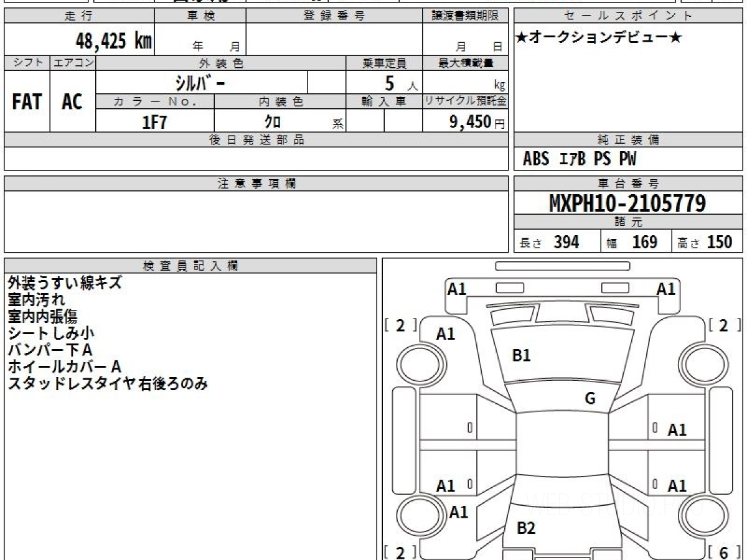The width and height of the screenshot is (747, 560).
Task: Click the エアコン header cell
Action: coord(73,63)
